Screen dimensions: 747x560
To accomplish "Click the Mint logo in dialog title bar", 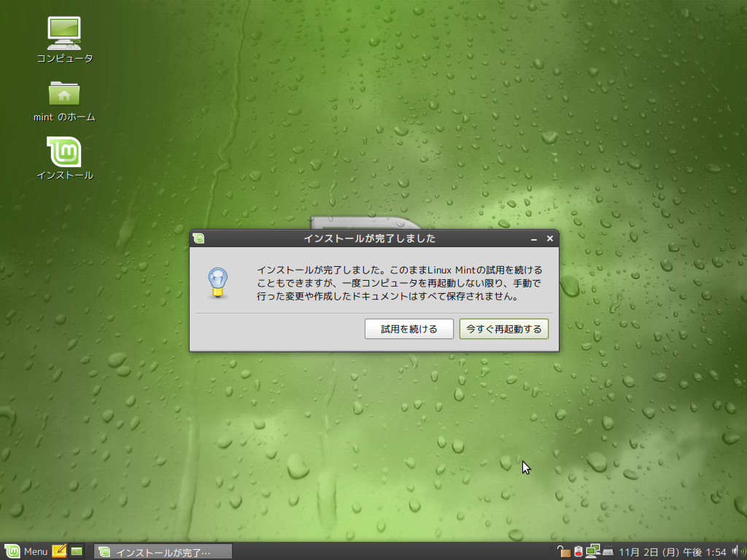I will (198, 238).
